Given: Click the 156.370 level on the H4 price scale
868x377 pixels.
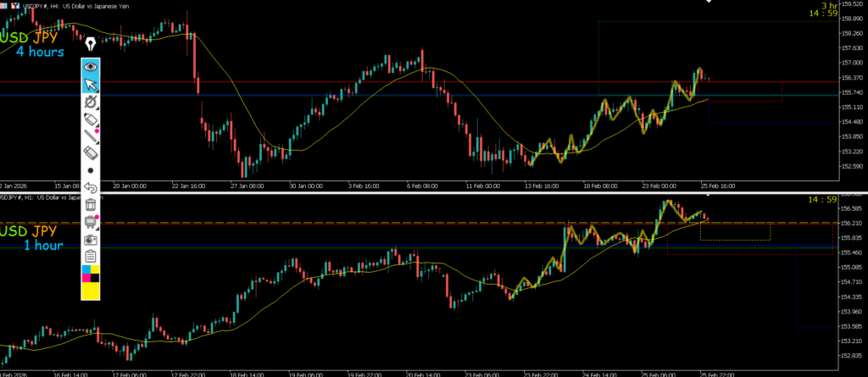Looking at the screenshot, I should click(850, 77).
